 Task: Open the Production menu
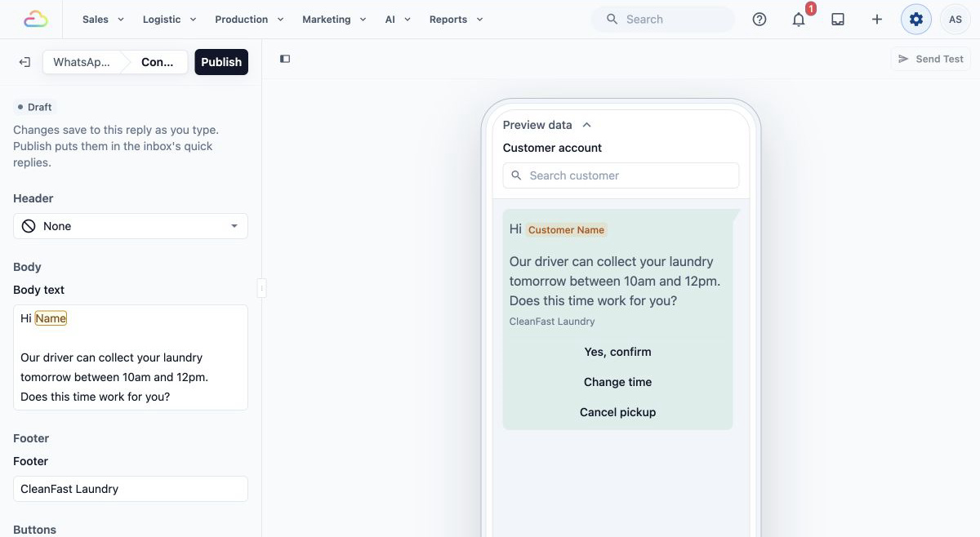click(249, 19)
